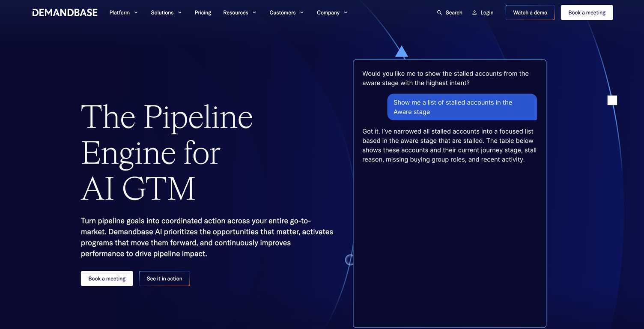Click the Login link text
The width and height of the screenshot is (644, 329).
pyautogui.click(x=487, y=12)
